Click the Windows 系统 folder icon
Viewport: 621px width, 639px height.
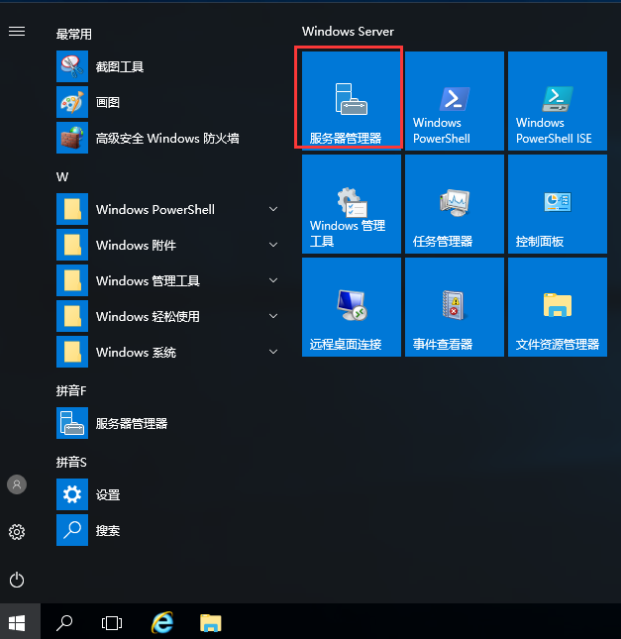click(72, 352)
